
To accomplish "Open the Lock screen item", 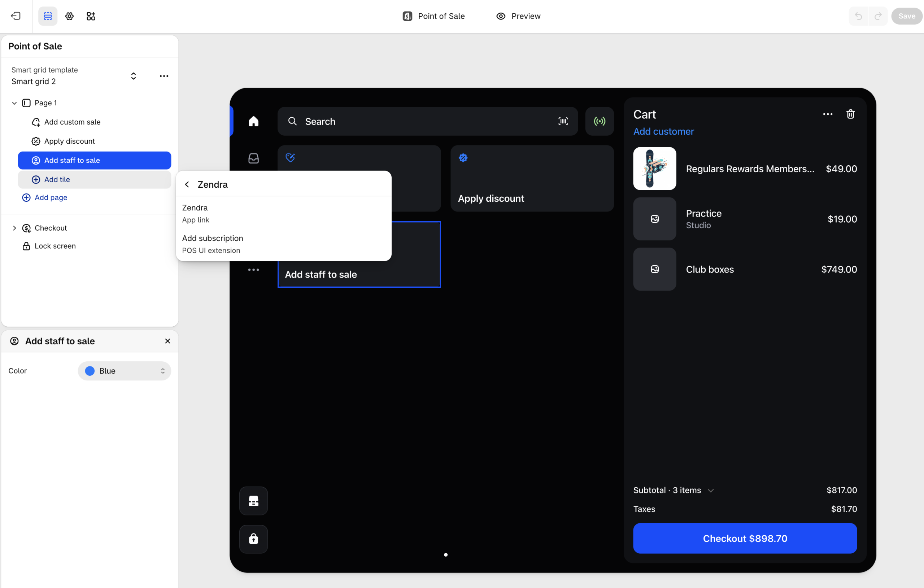I will [x=49, y=246].
